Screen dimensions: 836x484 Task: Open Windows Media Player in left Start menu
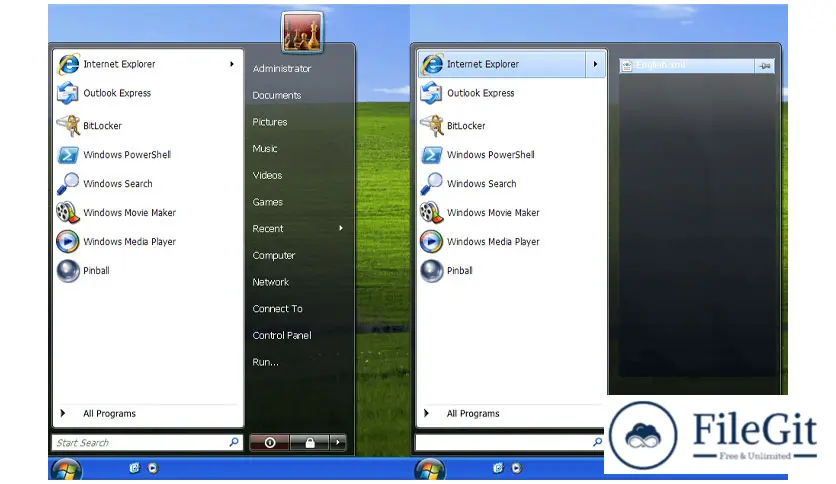click(147, 241)
